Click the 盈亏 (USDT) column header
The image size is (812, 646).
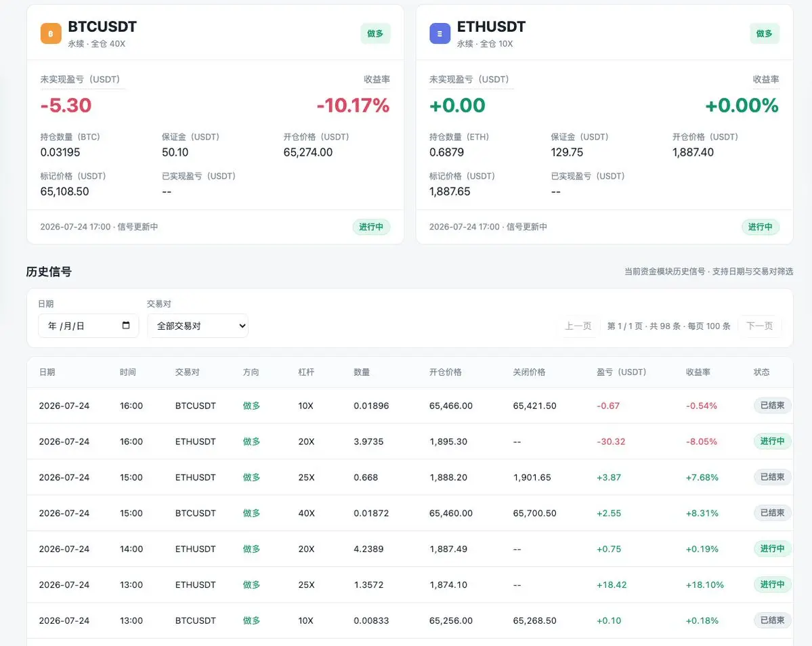click(622, 372)
